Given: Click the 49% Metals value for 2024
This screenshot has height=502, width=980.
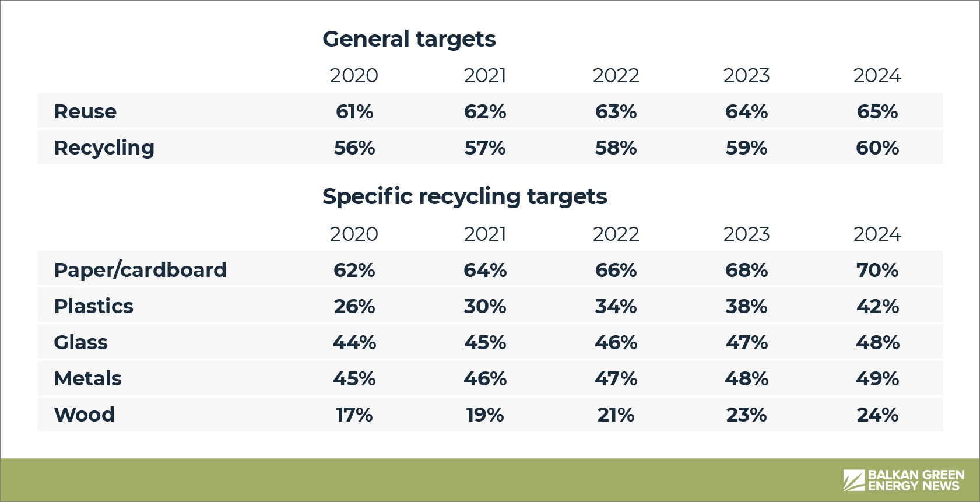Looking at the screenshot, I should [877, 378].
